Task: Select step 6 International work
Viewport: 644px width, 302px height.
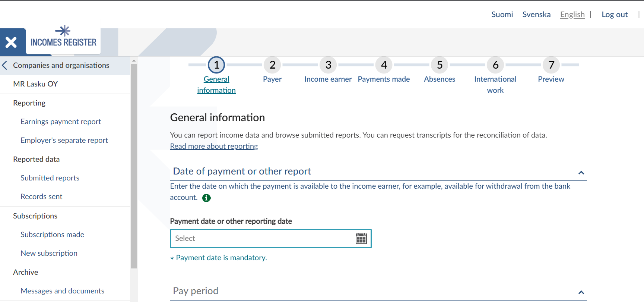Action: pyautogui.click(x=495, y=65)
